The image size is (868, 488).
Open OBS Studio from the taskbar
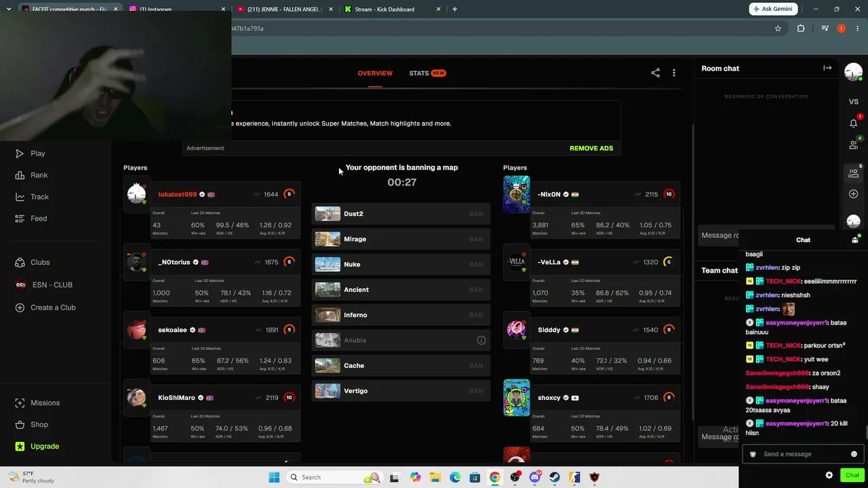[x=515, y=477]
